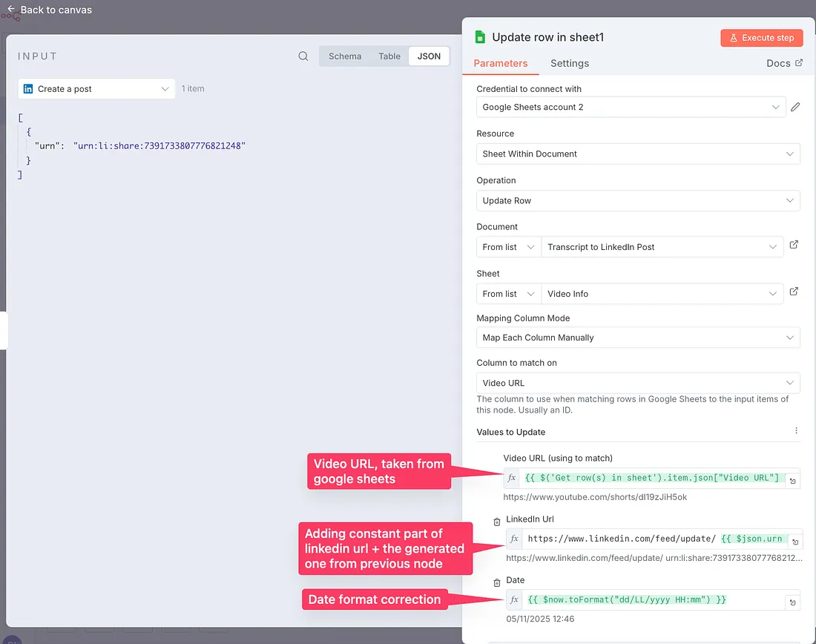Expand the Operation dropdown showing Update Row
The image size is (816, 644).
tap(638, 200)
